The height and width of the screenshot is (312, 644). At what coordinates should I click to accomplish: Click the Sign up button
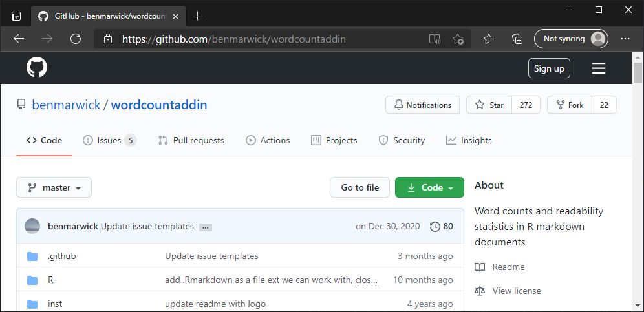[549, 68]
